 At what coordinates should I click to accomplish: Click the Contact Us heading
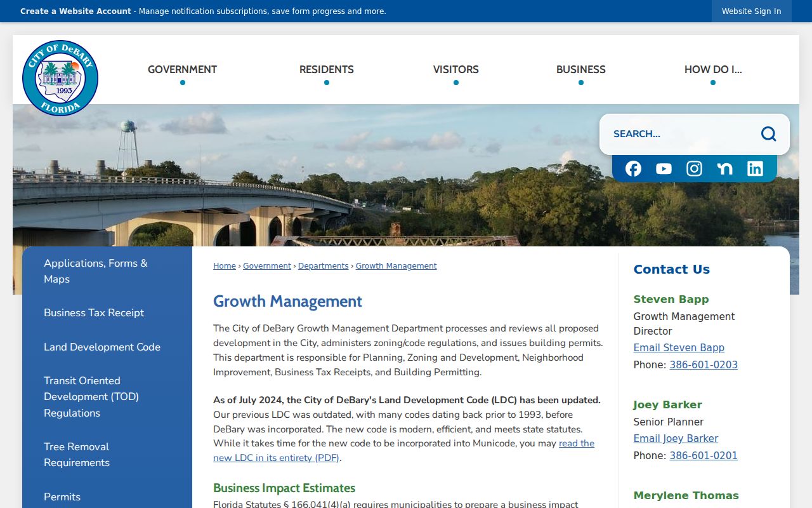(x=672, y=269)
